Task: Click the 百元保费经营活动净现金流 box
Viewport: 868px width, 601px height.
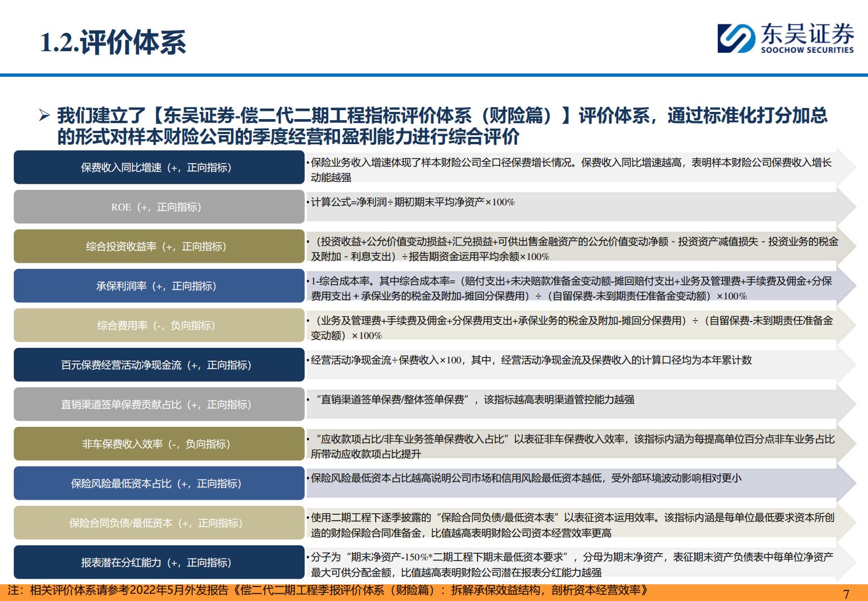Action: pos(159,364)
